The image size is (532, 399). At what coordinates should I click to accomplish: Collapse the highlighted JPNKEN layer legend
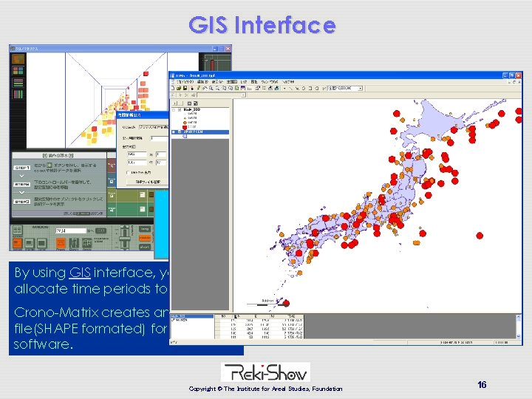[x=174, y=132]
